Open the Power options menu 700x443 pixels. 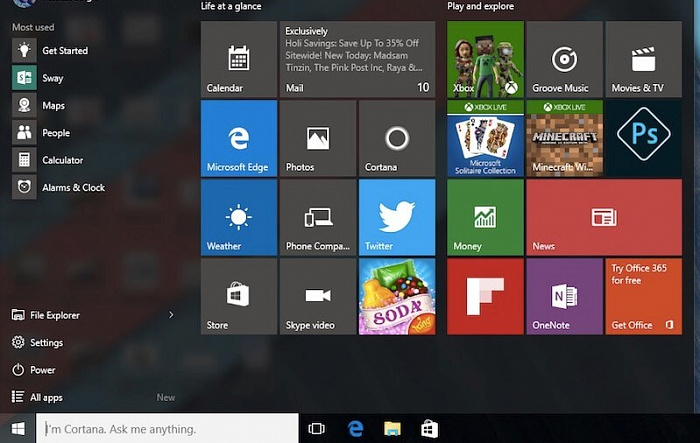click(x=42, y=370)
